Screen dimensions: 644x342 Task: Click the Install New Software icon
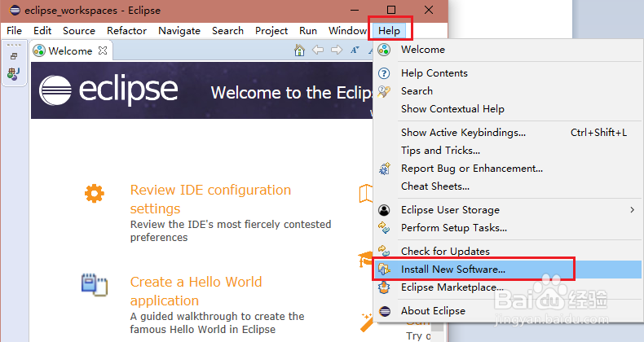(384, 270)
